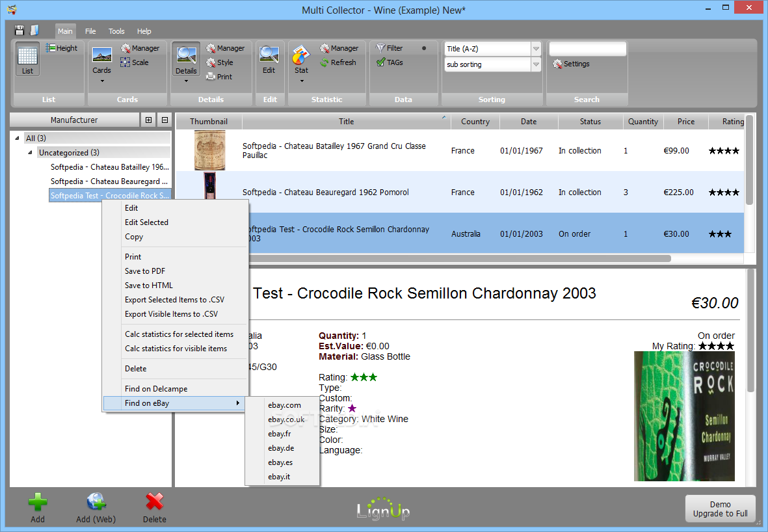Image resolution: width=768 pixels, height=532 pixels.
Task: Choose Save to PDF from the context menu
Action: pyautogui.click(x=145, y=271)
